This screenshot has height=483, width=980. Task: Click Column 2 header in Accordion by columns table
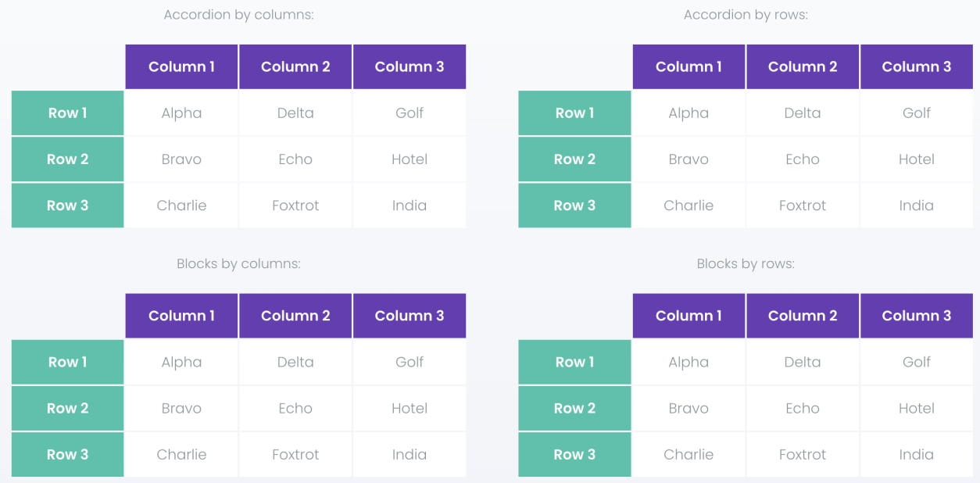(x=295, y=66)
